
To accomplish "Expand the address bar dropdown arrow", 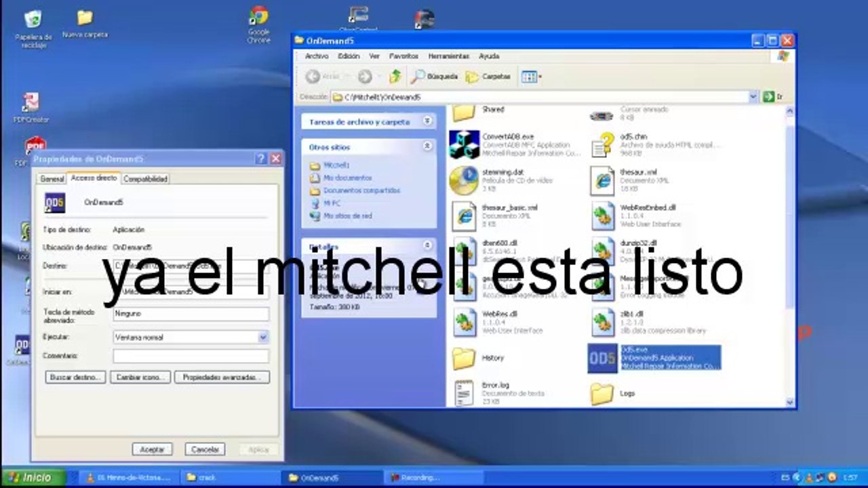I will coord(753,97).
